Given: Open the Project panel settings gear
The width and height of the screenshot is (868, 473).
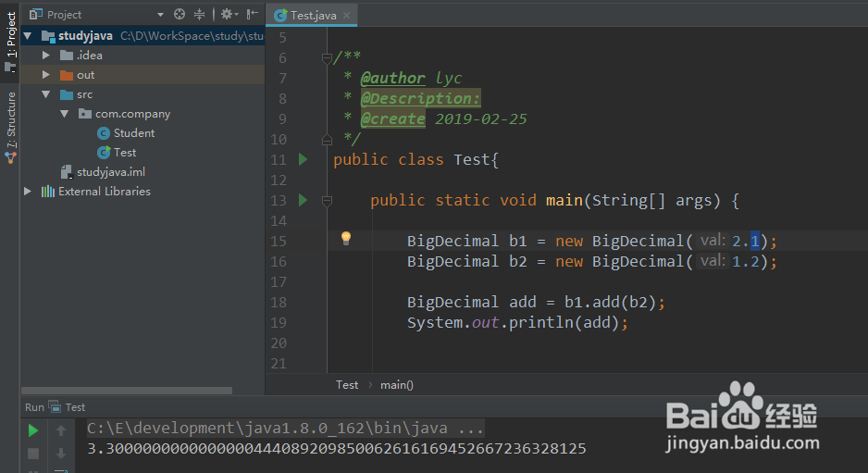Looking at the screenshot, I should click(229, 15).
